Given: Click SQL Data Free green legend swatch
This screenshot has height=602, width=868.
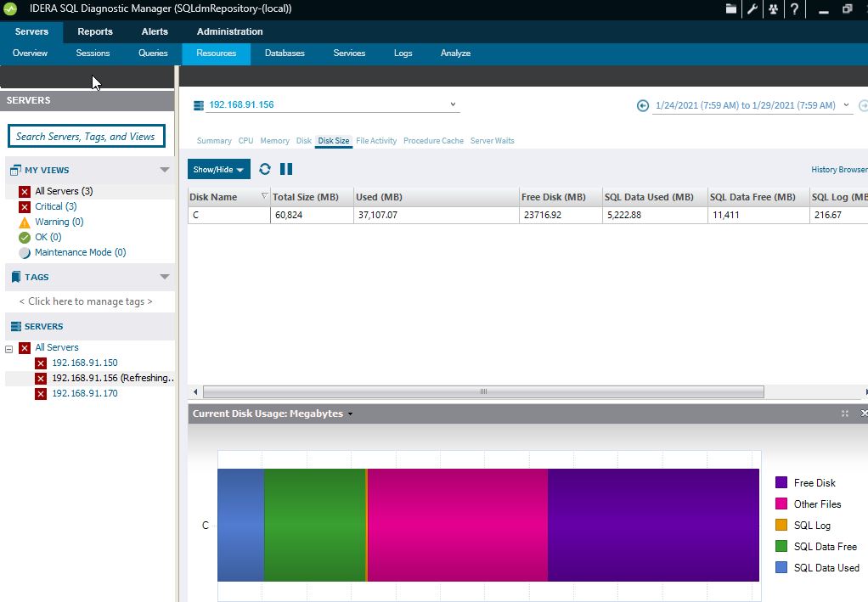Looking at the screenshot, I should [781, 546].
